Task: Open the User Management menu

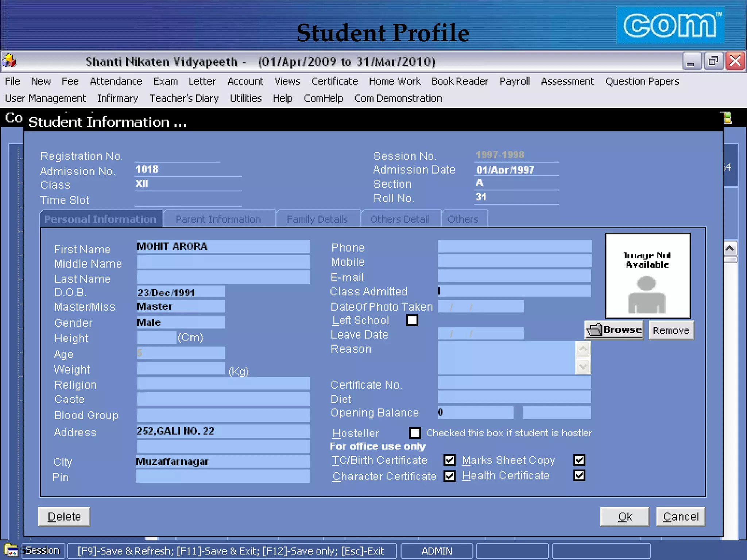Action: pyautogui.click(x=46, y=98)
